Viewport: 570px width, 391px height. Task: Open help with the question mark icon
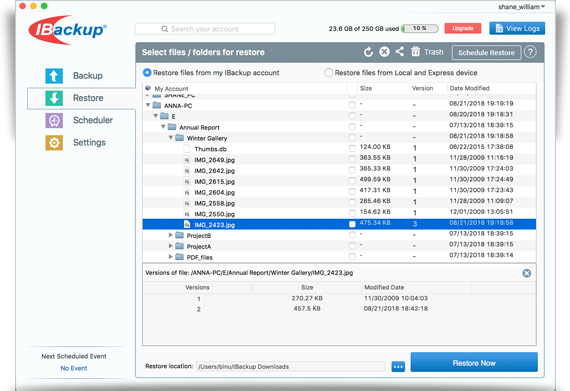530,52
